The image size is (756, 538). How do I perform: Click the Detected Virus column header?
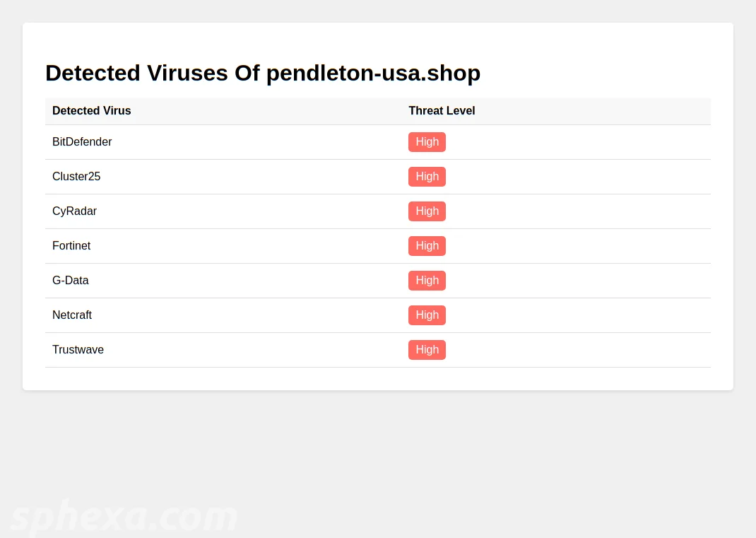click(92, 111)
